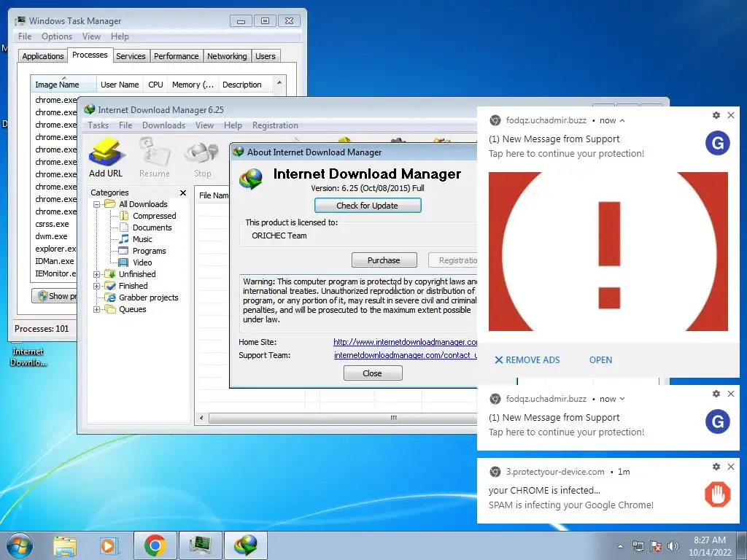
Task: Open the IDM File menu
Action: pos(125,125)
